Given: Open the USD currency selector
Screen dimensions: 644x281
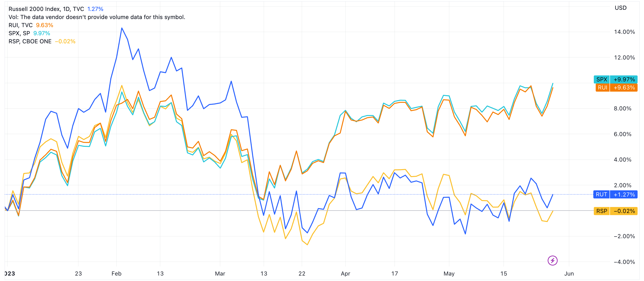Looking at the screenshot, I should click(620, 8).
